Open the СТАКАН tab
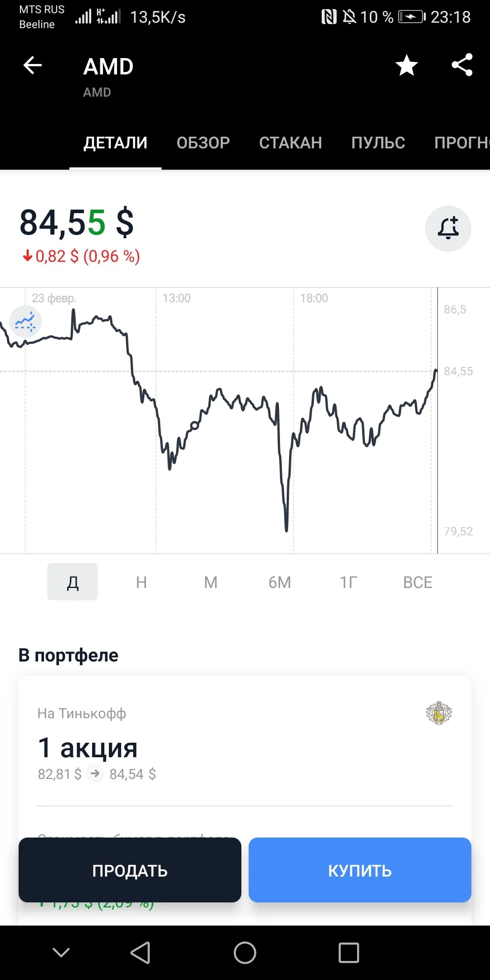This screenshot has height=980, width=490. pos(290,143)
